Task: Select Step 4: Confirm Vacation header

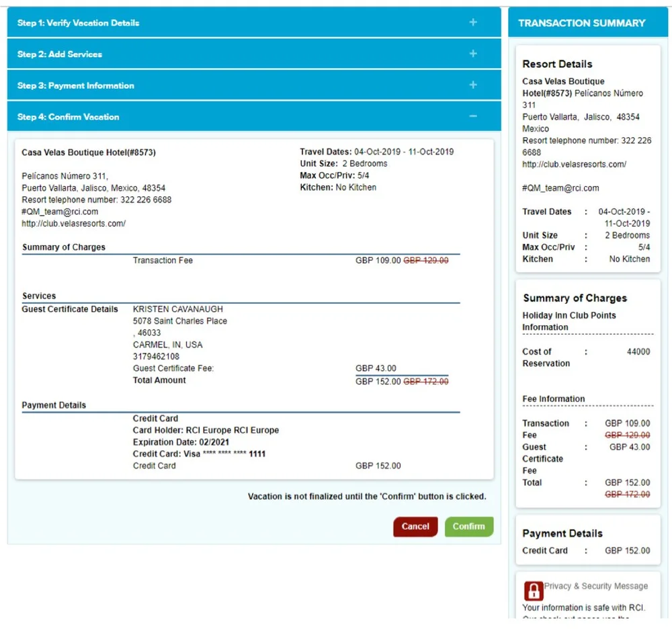Action: click(x=254, y=116)
